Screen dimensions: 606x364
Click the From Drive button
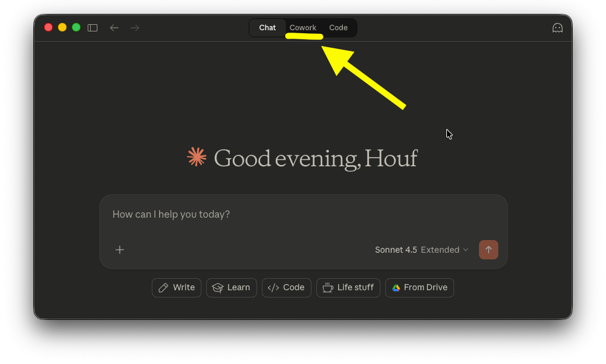(419, 287)
